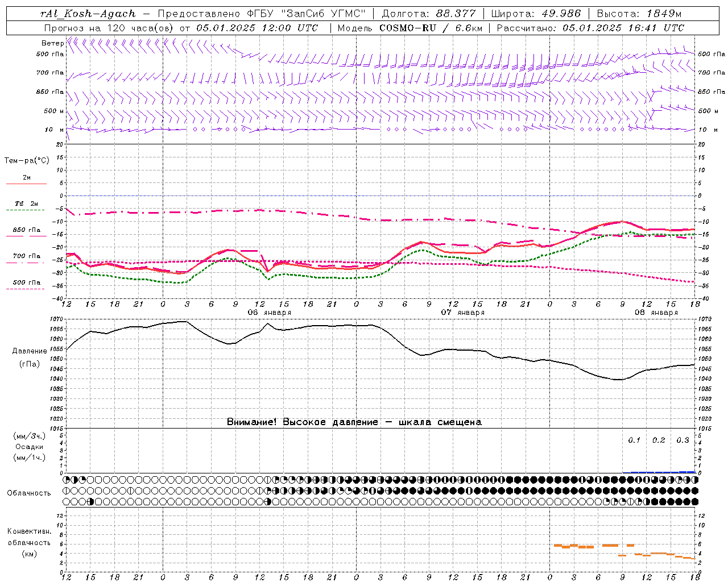Click the 08 января date label
This screenshot has width=728, height=582.
click(x=656, y=313)
